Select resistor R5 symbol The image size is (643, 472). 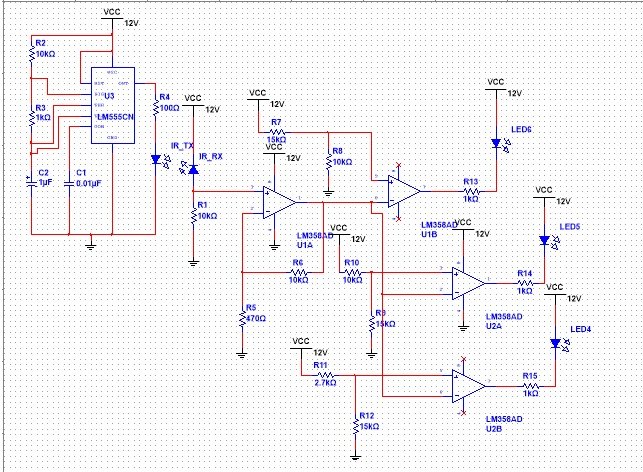coord(242,319)
